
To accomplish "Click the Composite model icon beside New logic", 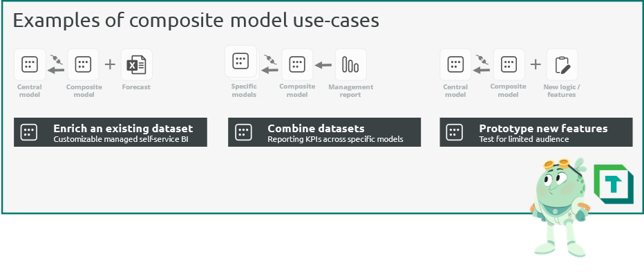I will (x=509, y=64).
